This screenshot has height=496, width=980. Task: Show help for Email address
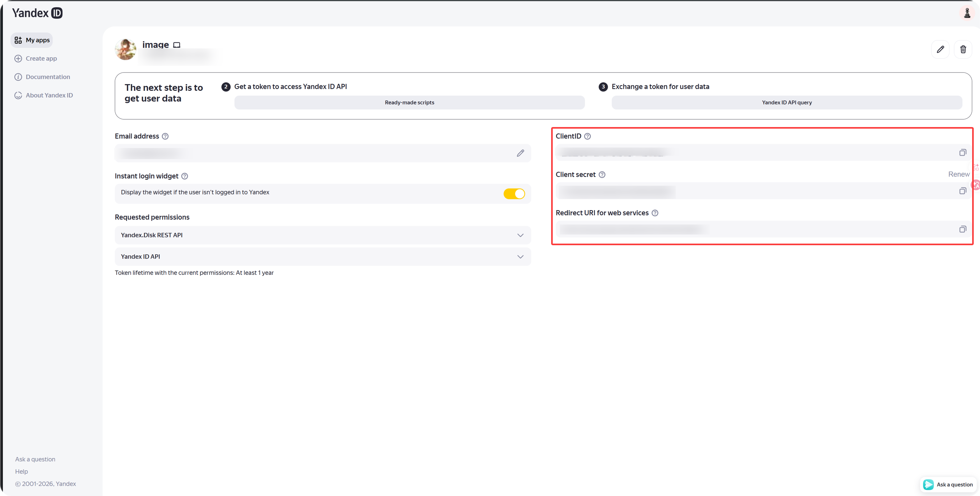pos(165,136)
